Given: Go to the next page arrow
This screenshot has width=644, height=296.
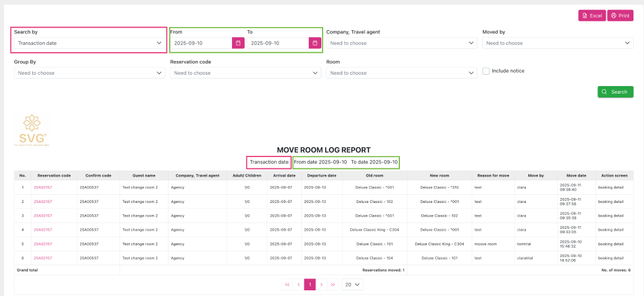Looking at the screenshot, I should pyautogui.click(x=321, y=285).
